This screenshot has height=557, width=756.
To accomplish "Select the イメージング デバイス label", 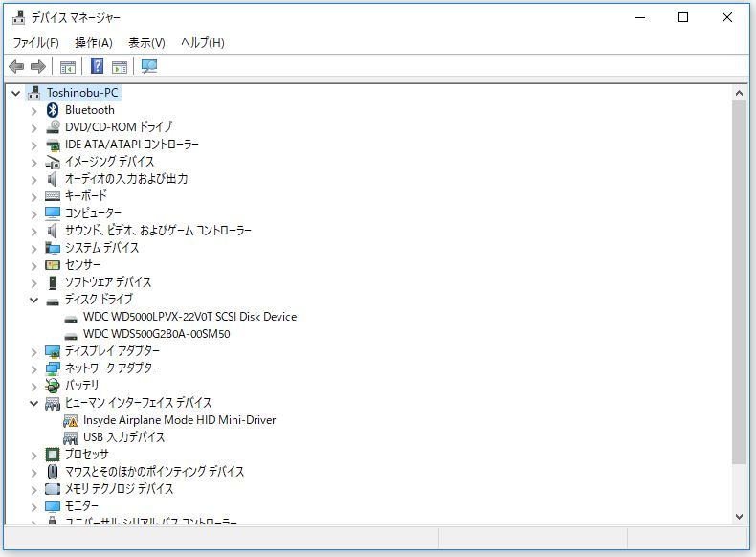I will pos(109,162).
